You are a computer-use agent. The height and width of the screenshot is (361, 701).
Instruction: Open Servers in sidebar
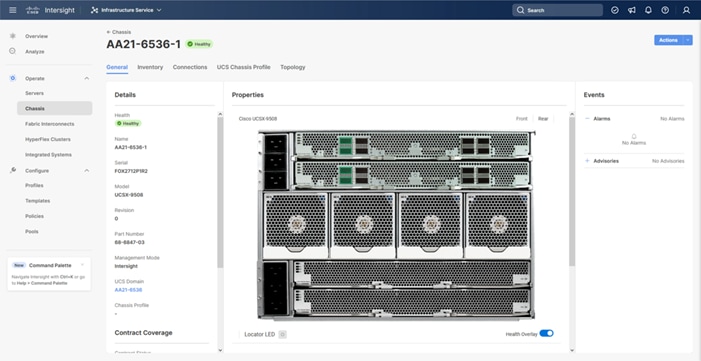(34, 93)
